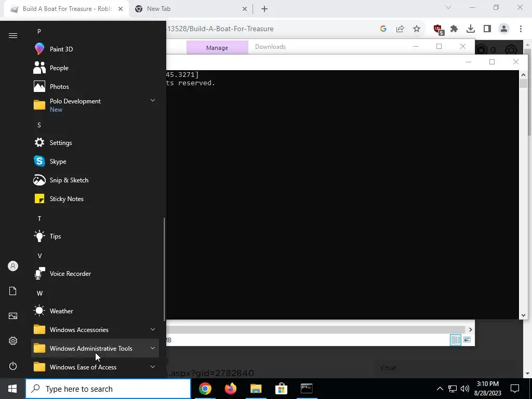
Task: Click the Command Prompt scroll down arrow
Action: coord(523,315)
